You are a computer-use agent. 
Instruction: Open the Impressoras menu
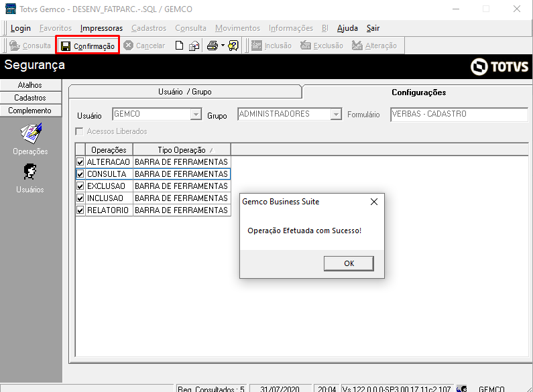(101, 28)
